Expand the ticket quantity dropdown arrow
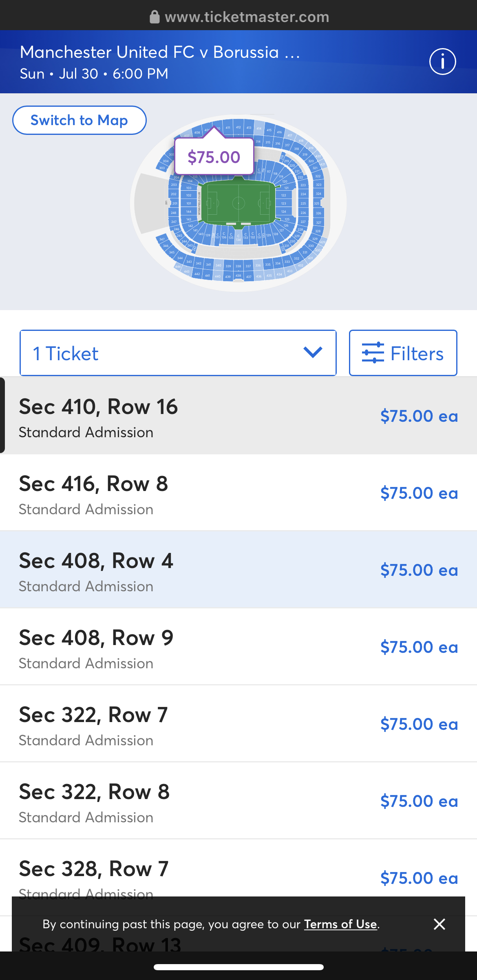This screenshot has height=980, width=477. 313,352
